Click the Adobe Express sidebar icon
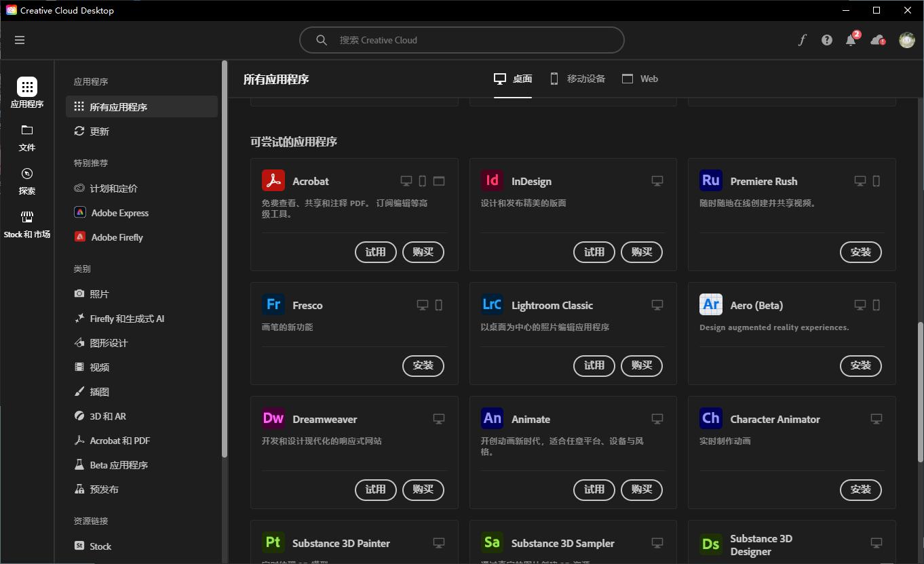This screenshot has width=924, height=564. click(x=80, y=212)
